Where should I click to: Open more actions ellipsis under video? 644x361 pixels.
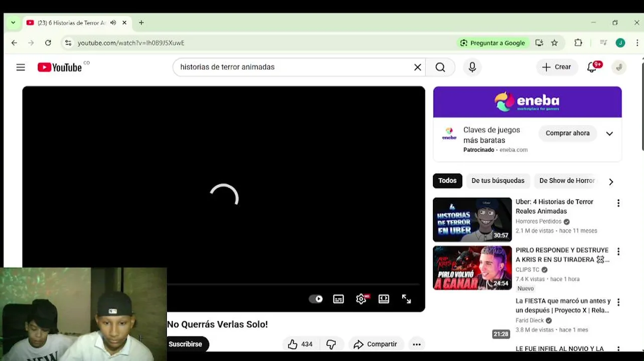[x=416, y=344]
